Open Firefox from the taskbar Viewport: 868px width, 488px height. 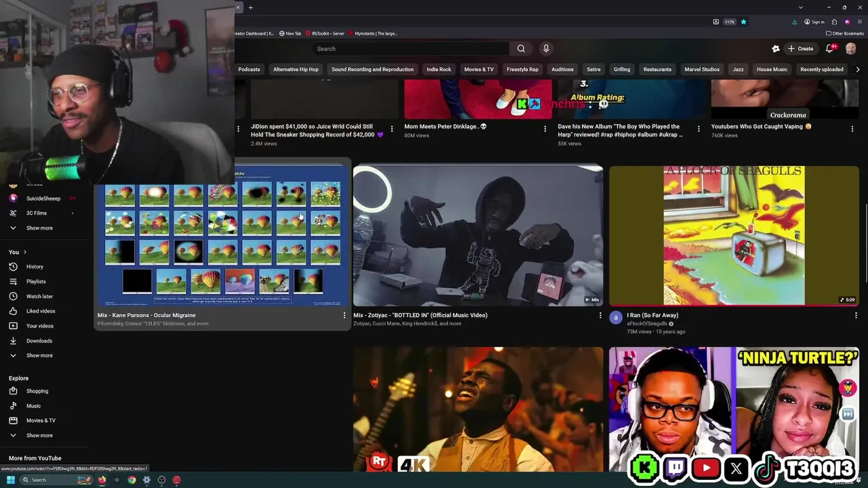(102, 480)
